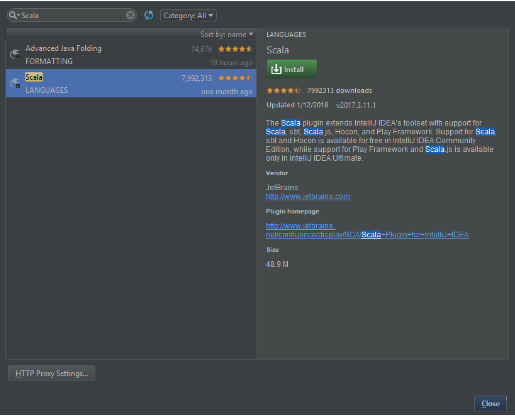
Task: Open the Category: All dropdown
Action: coord(188,15)
